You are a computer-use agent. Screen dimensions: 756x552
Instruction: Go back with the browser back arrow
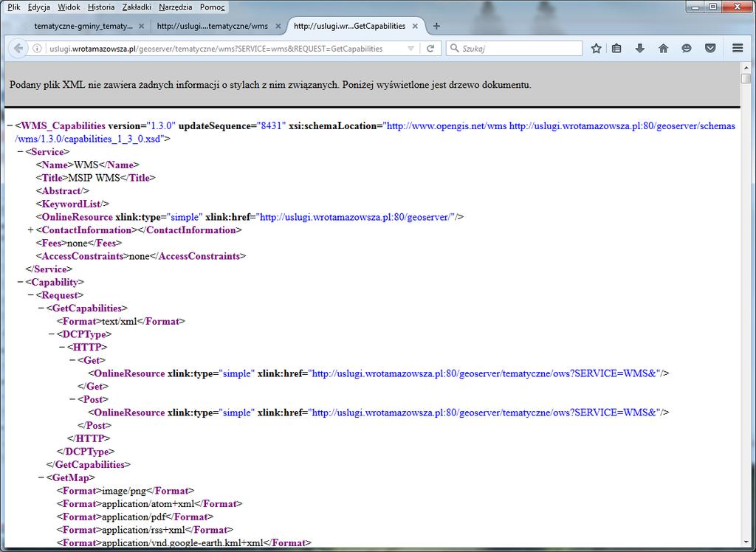pyautogui.click(x=18, y=48)
